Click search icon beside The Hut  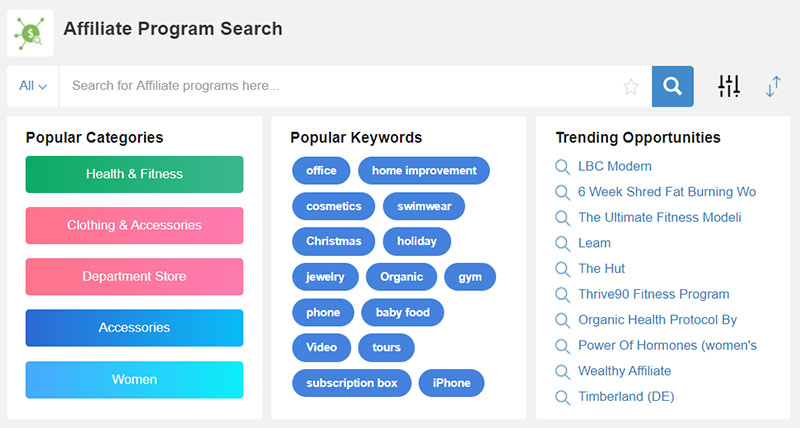[562, 269]
